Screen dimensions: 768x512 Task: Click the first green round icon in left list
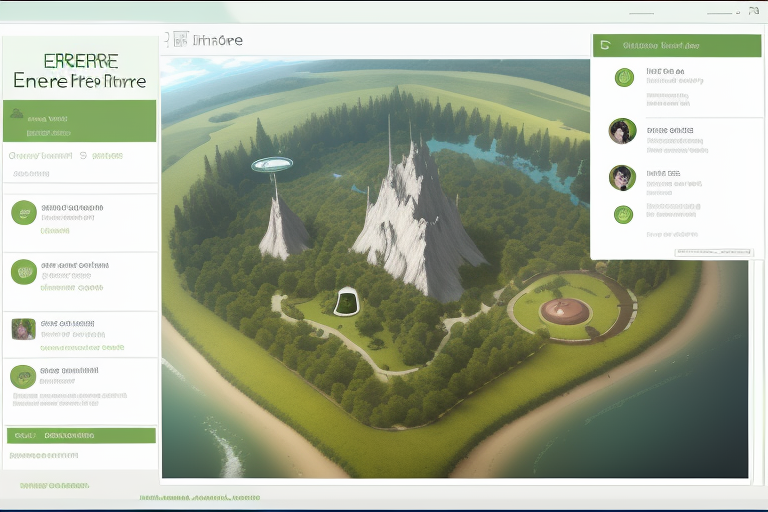(x=24, y=212)
